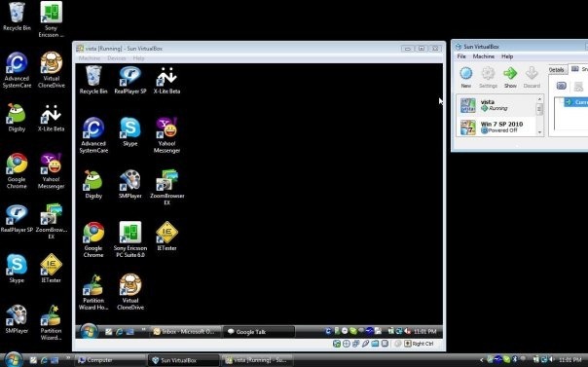The height and width of the screenshot is (367, 588).
Task: Select SMPlayer icon inside the vista VM
Action: point(130,184)
